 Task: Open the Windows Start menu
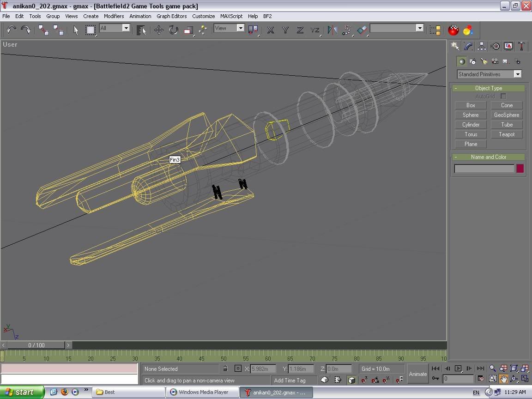click(x=22, y=392)
